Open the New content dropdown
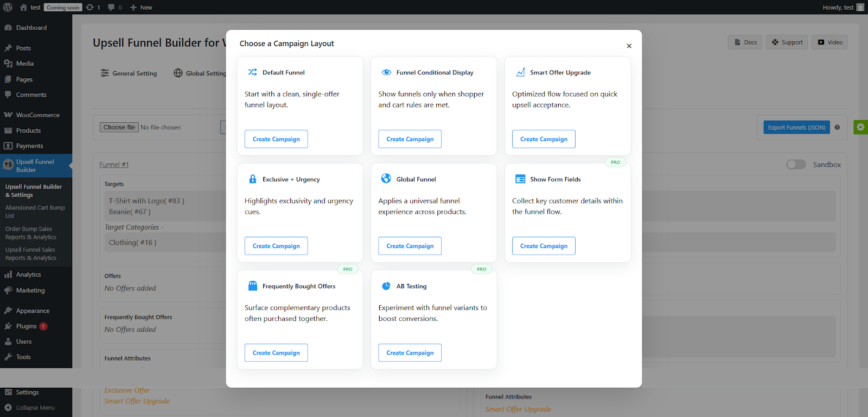 click(x=141, y=7)
